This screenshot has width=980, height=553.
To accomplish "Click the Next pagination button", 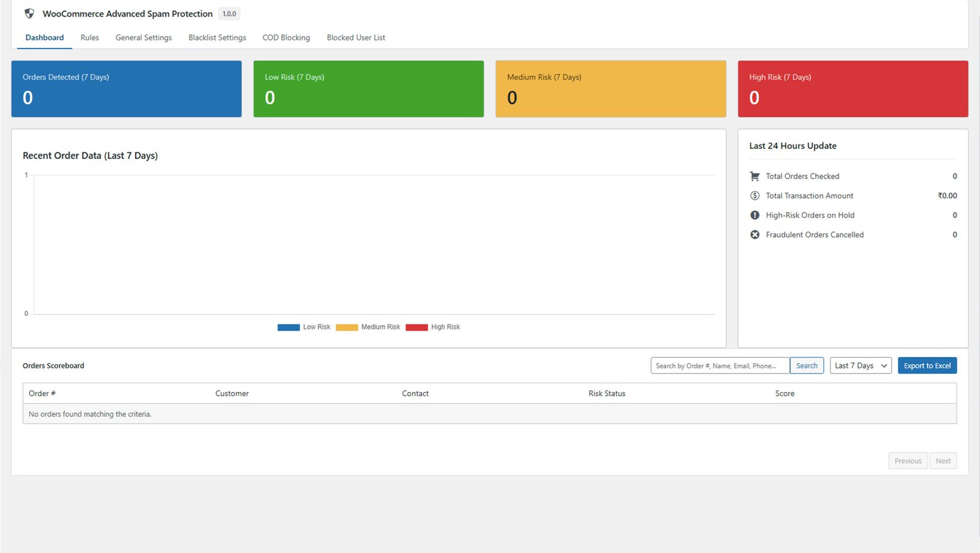I will click(x=943, y=461).
